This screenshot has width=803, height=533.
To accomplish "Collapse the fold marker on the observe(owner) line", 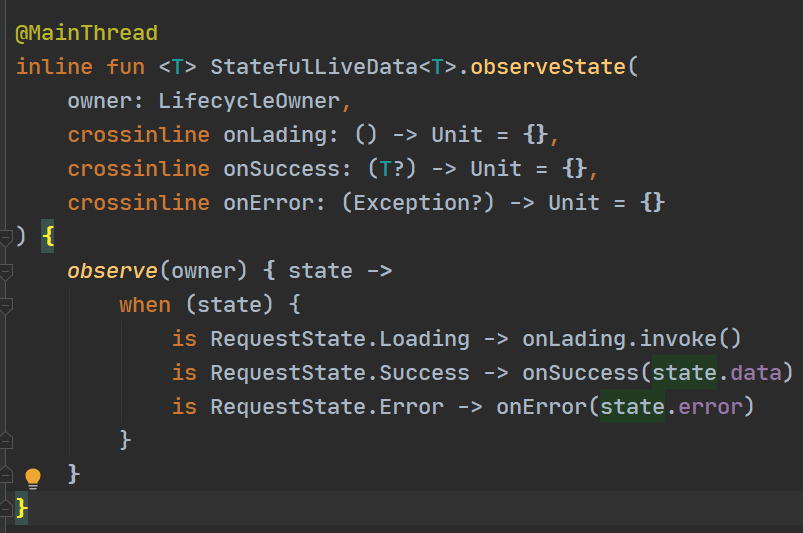I will [x=6, y=272].
